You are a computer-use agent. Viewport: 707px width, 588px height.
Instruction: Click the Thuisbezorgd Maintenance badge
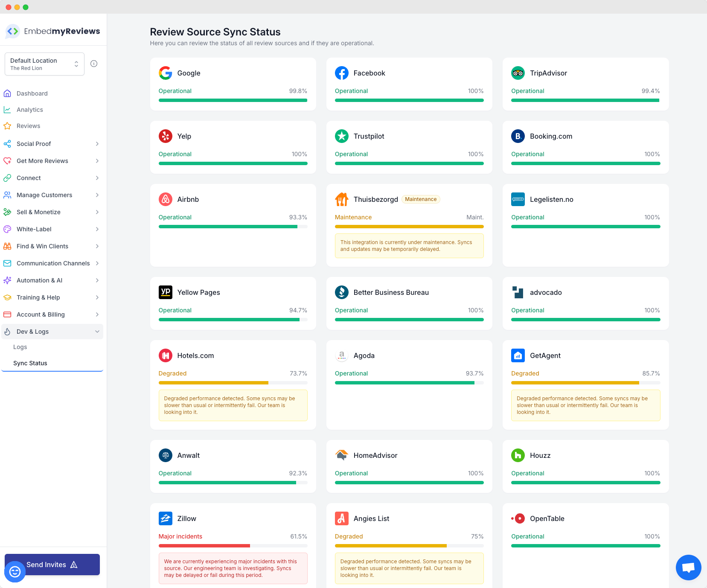[x=421, y=199]
